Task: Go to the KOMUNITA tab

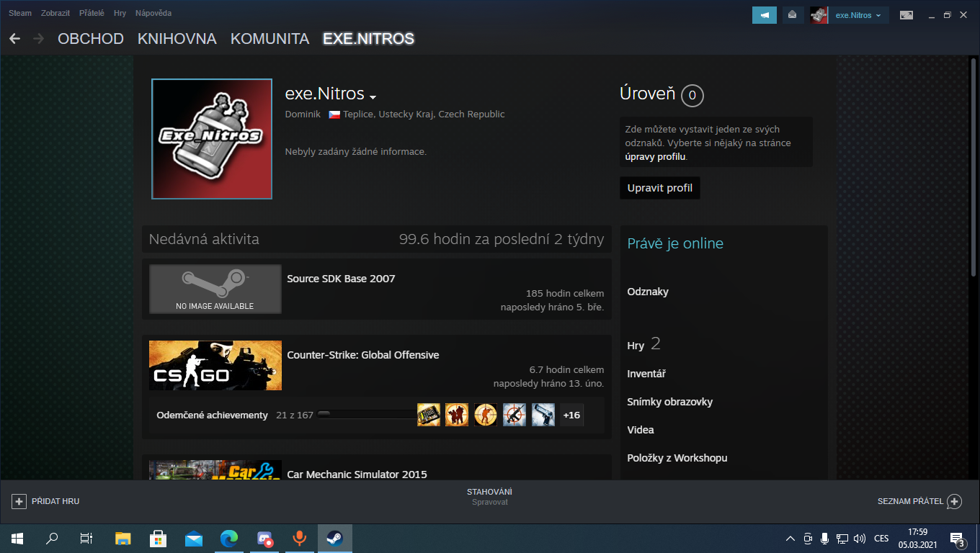Action: 269,39
